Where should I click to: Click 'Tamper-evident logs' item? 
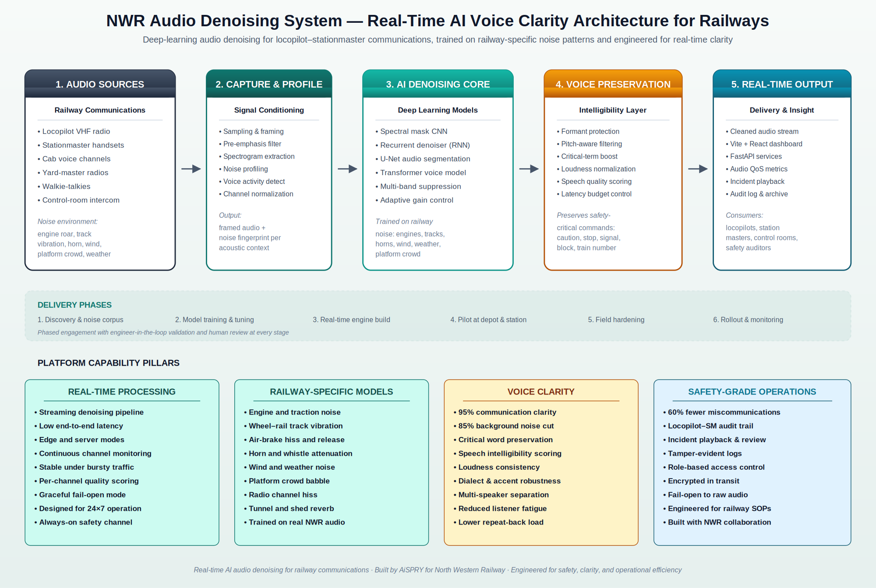[703, 454]
